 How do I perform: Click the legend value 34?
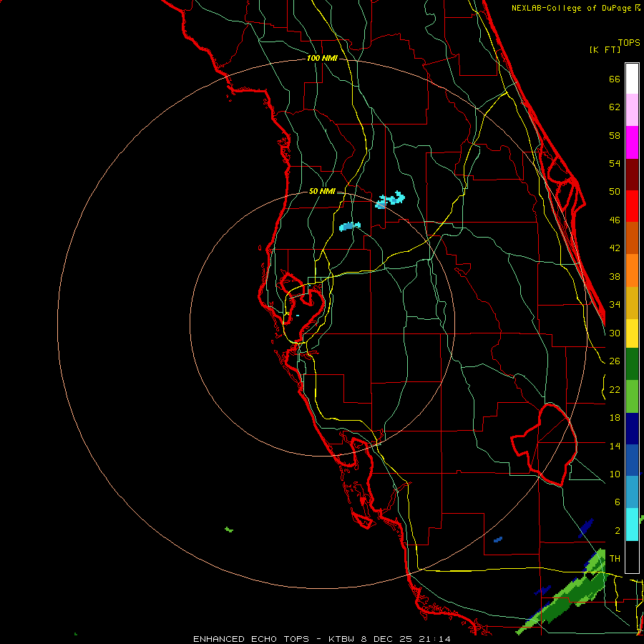[x=615, y=304]
